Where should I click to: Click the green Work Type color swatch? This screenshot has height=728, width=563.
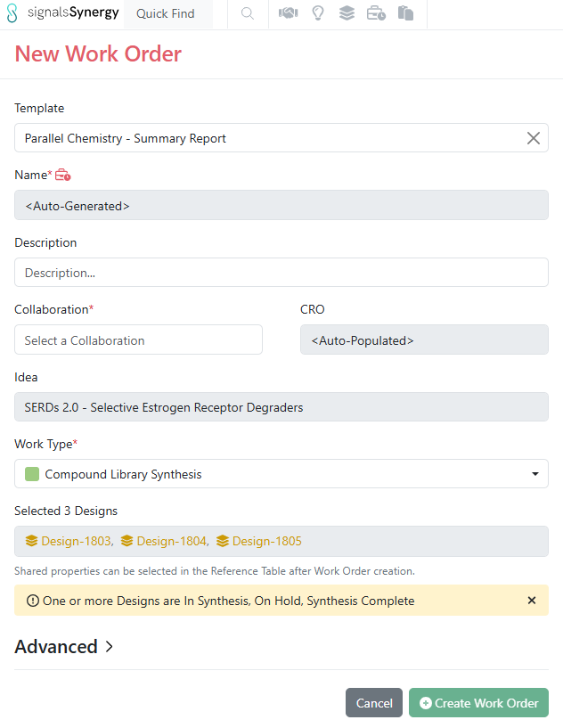tap(32, 474)
